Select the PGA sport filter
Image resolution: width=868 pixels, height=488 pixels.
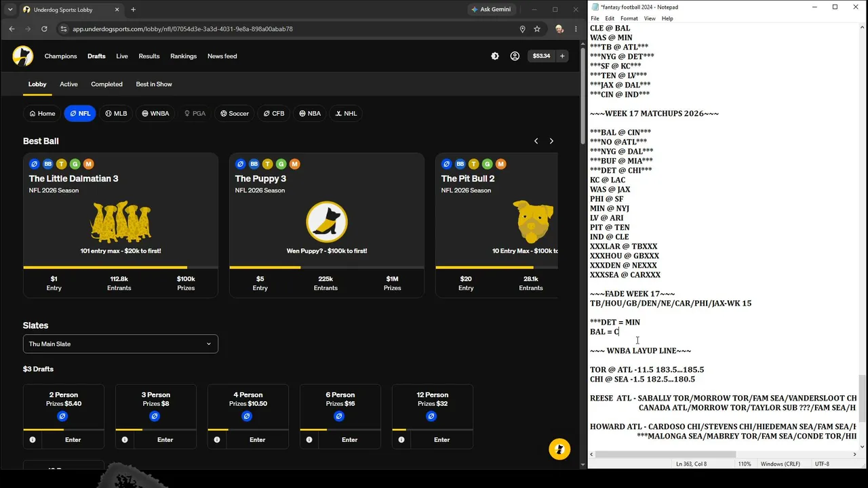click(x=195, y=113)
